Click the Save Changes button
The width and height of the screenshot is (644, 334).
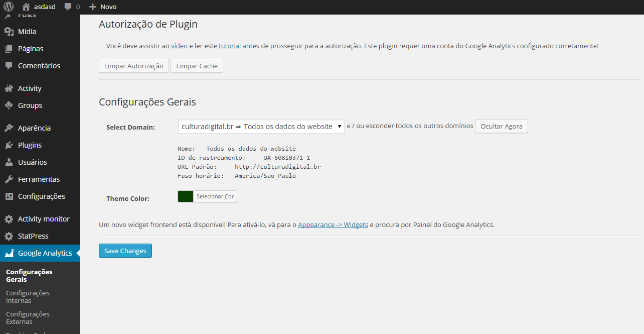tap(125, 251)
